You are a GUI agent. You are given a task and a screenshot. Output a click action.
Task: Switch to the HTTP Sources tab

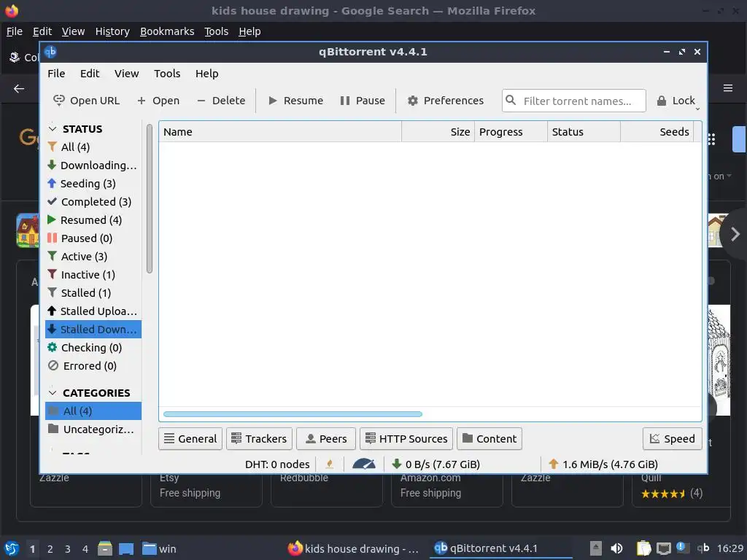tap(406, 438)
